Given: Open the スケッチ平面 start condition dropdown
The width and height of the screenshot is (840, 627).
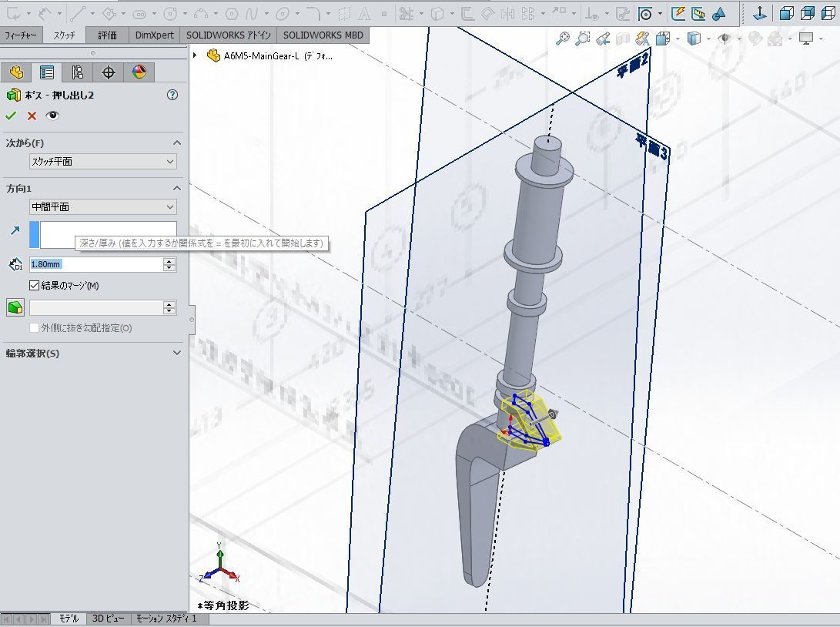Looking at the screenshot, I should pyautogui.click(x=102, y=162).
